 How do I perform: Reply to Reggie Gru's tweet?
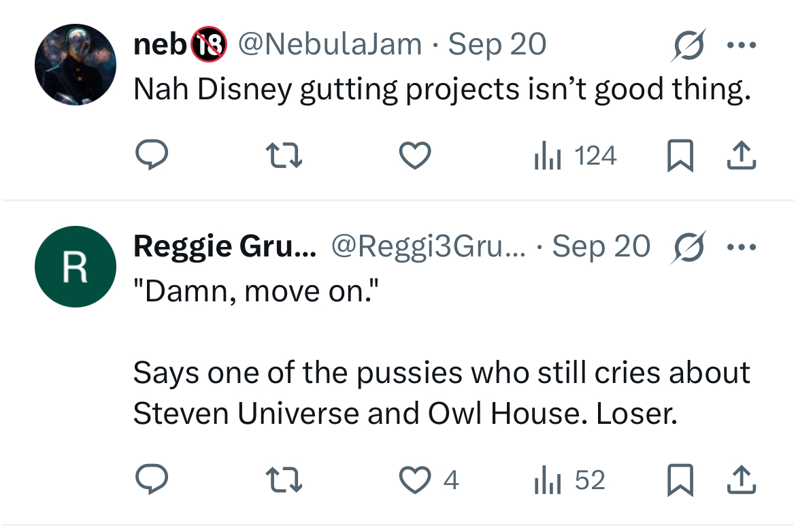click(151, 479)
